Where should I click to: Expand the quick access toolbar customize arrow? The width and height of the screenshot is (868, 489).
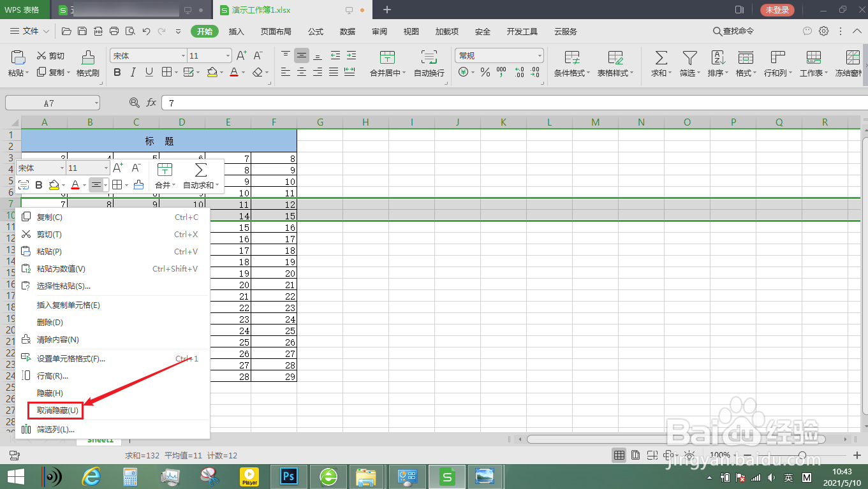coord(178,31)
